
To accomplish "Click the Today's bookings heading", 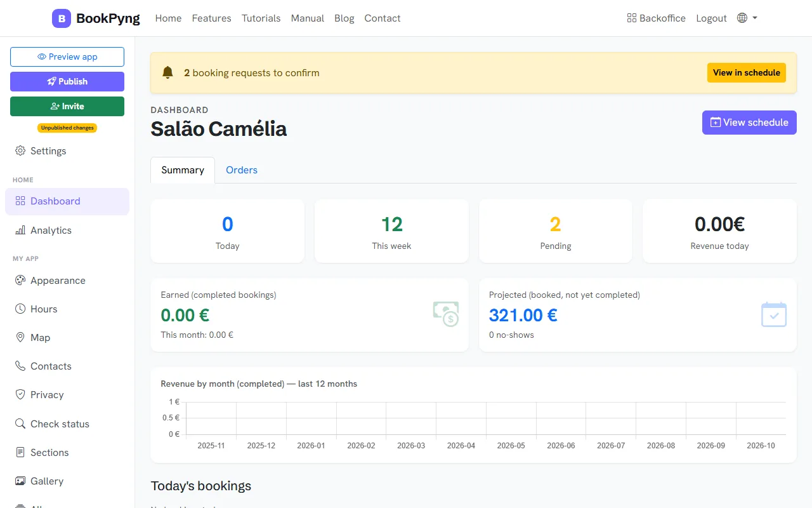I will point(201,486).
